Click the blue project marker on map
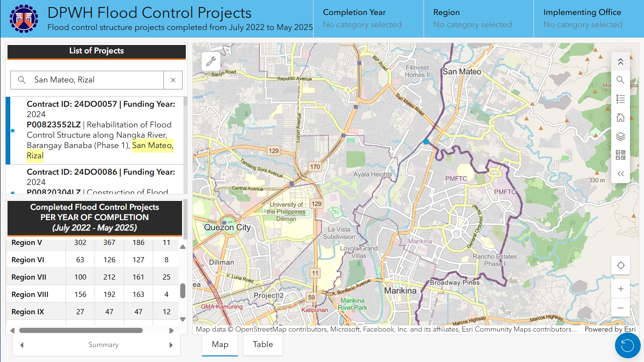This screenshot has width=644, height=362. pos(426,141)
